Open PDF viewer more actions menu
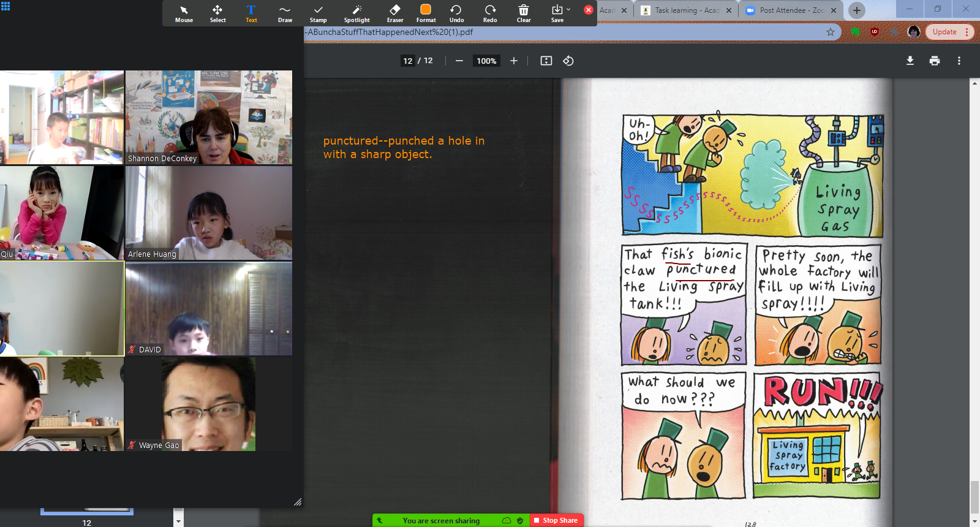This screenshot has width=980, height=527. [959, 61]
